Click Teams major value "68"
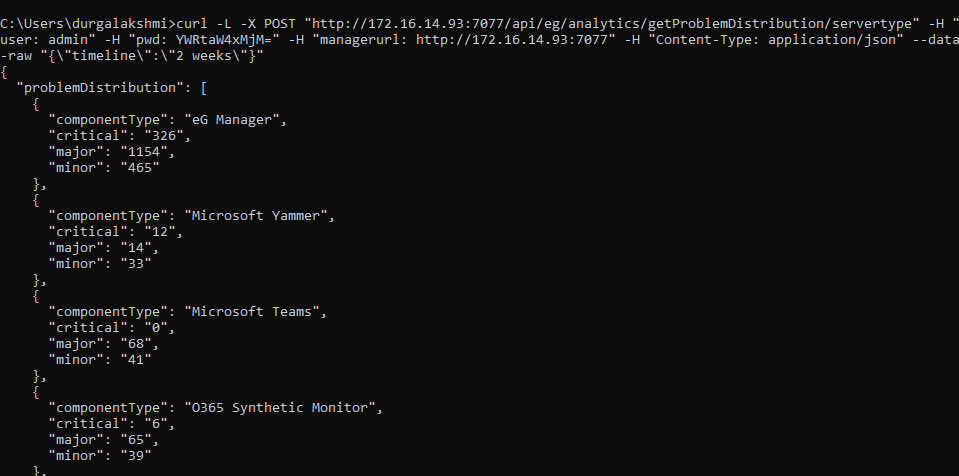The height and width of the screenshot is (476, 959). [x=136, y=344]
